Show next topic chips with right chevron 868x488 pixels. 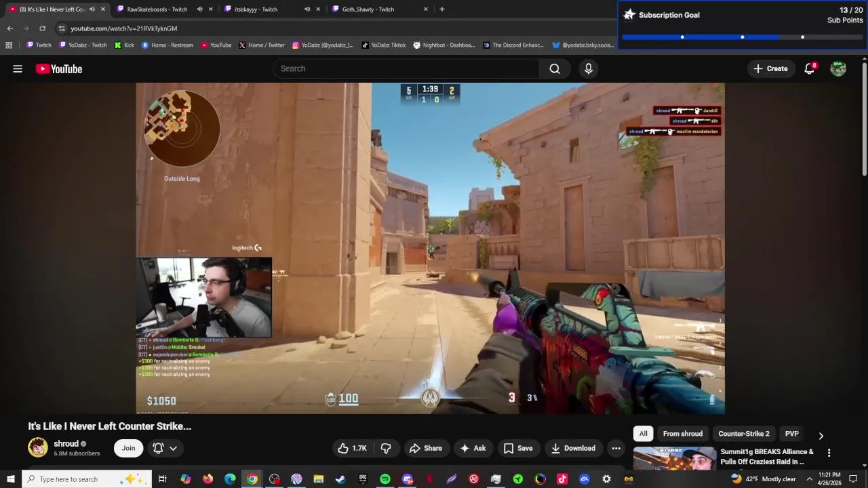pyautogui.click(x=821, y=435)
